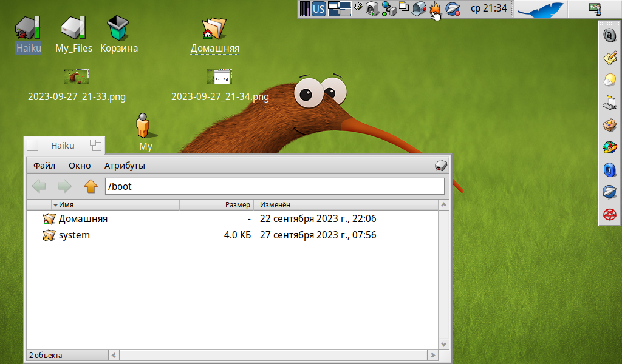
Task: Sort by the Имя column header
Action: [116, 205]
